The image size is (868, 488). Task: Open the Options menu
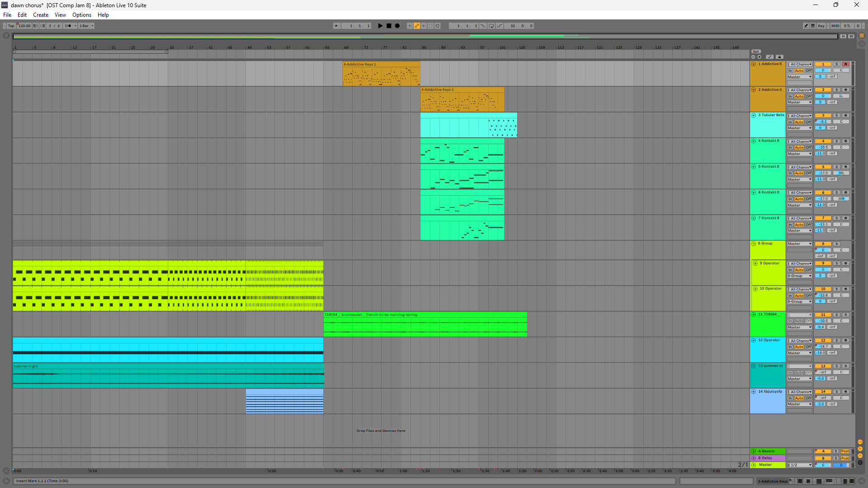click(81, 15)
